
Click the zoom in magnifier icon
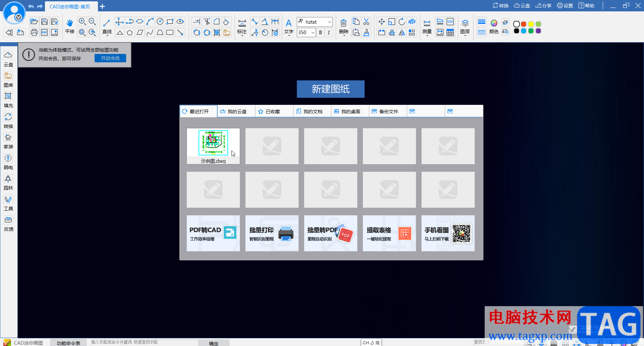click(82, 22)
